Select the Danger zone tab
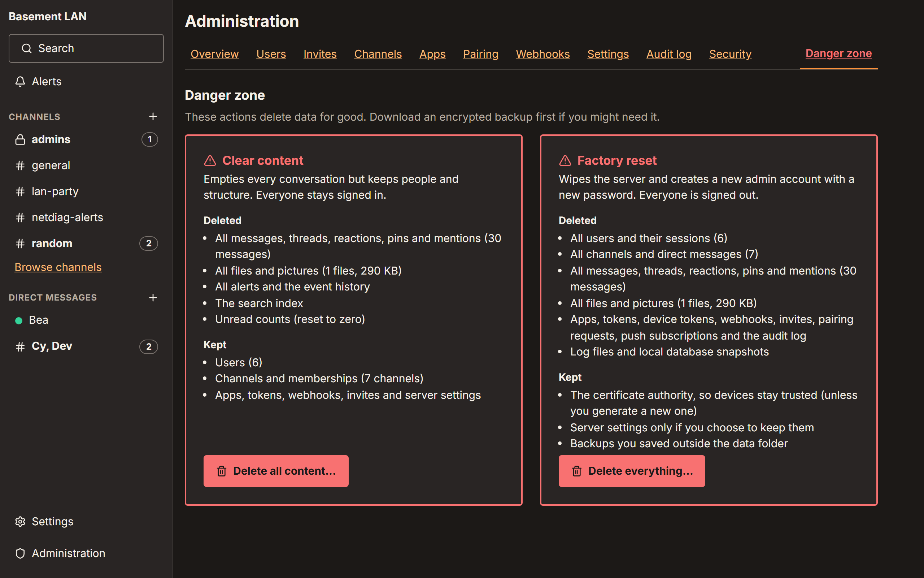Viewport: 924px width, 578px height. tap(838, 53)
